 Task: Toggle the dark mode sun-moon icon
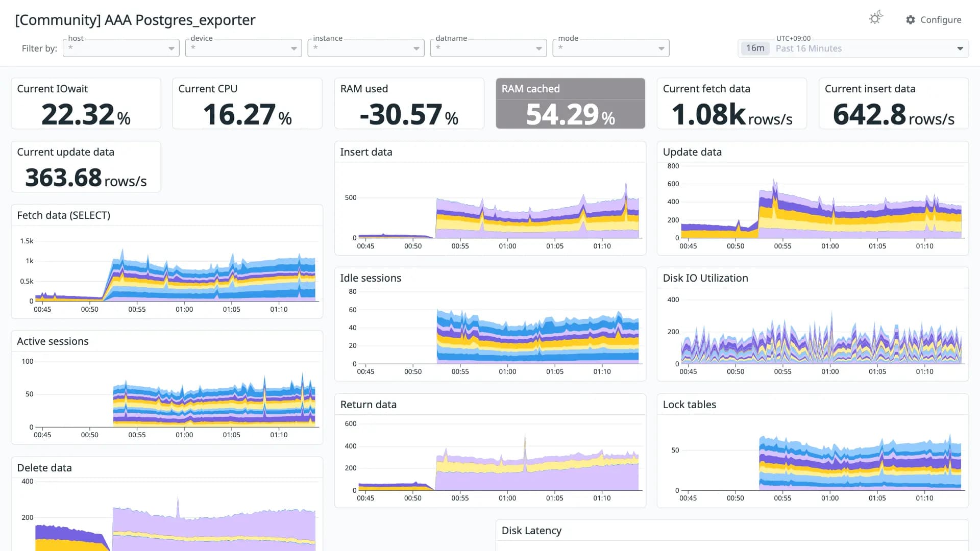tap(876, 18)
